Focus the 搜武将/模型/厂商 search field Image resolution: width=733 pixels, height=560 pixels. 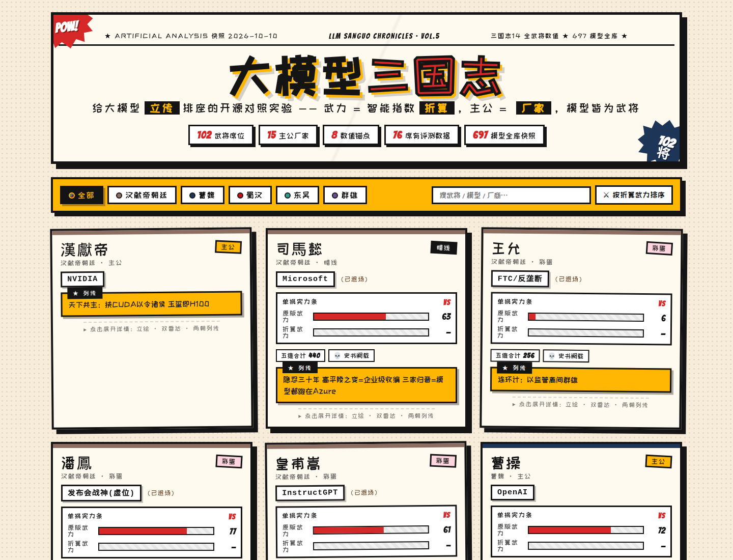[511, 195]
